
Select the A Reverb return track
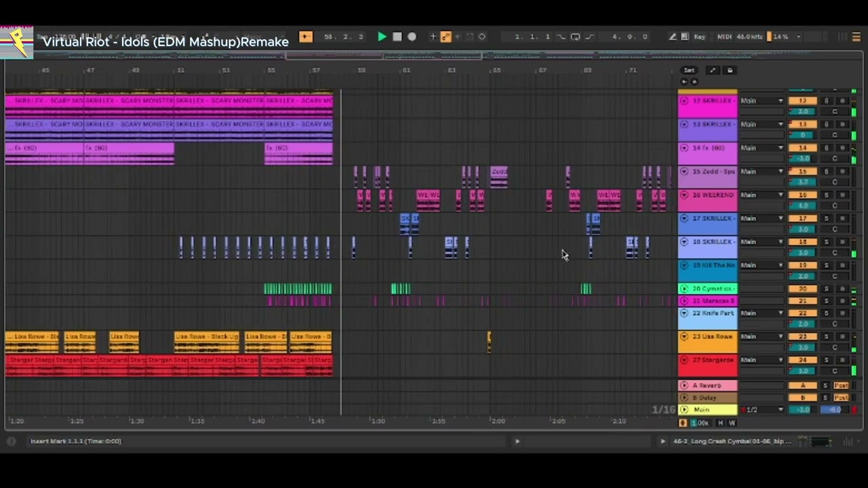[707, 385]
